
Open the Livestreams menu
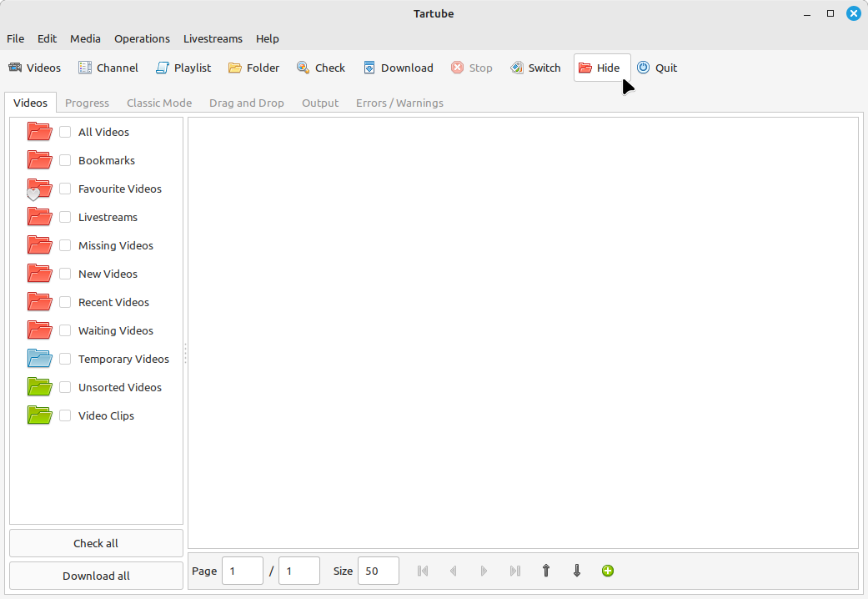213,38
